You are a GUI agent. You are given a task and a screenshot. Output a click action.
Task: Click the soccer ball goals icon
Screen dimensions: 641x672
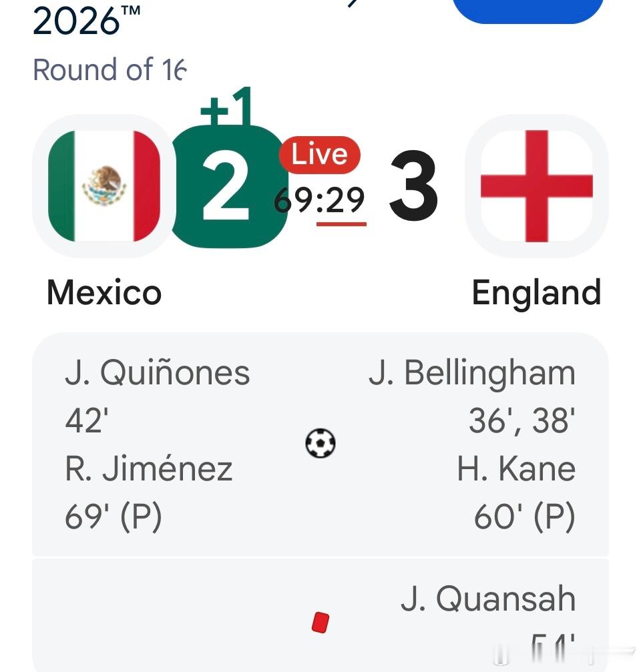click(320, 443)
